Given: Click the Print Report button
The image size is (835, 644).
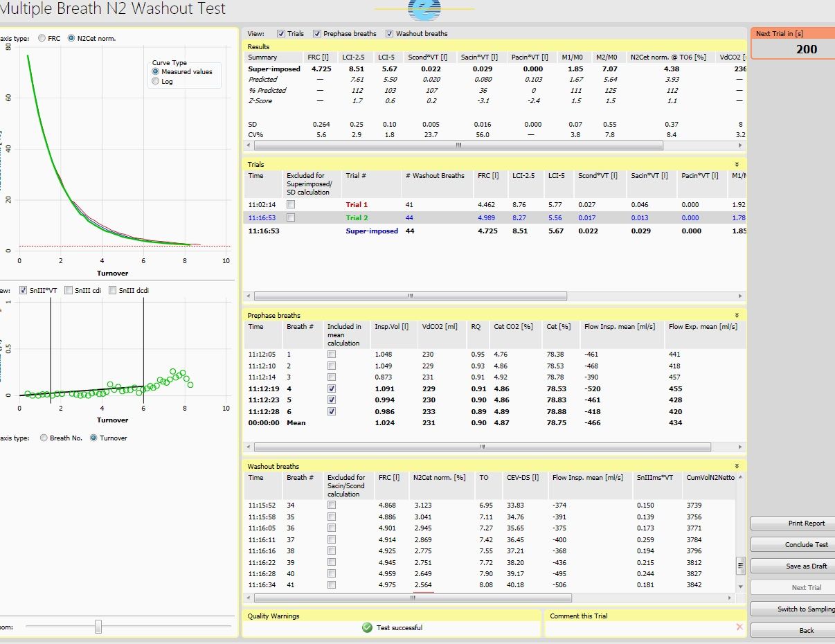Looking at the screenshot, I should 806,524.
